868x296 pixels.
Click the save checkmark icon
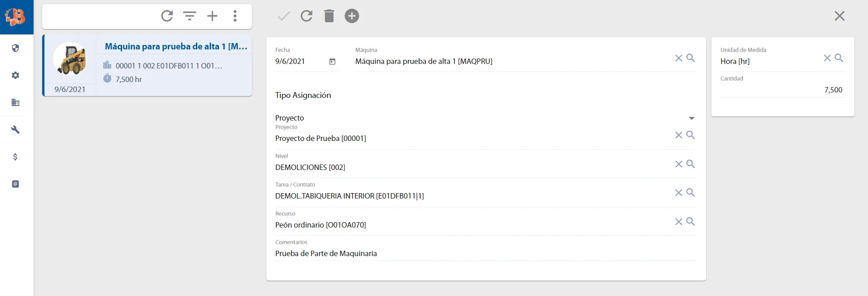coord(284,16)
